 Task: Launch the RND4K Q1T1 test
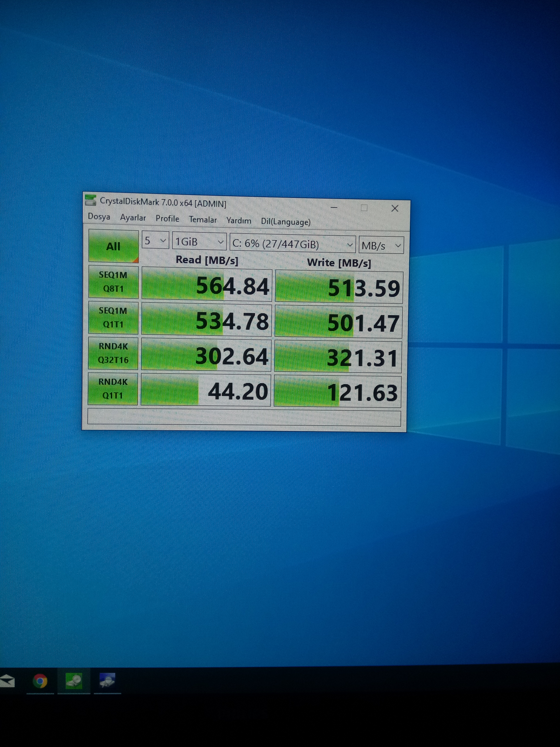coord(113,389)
